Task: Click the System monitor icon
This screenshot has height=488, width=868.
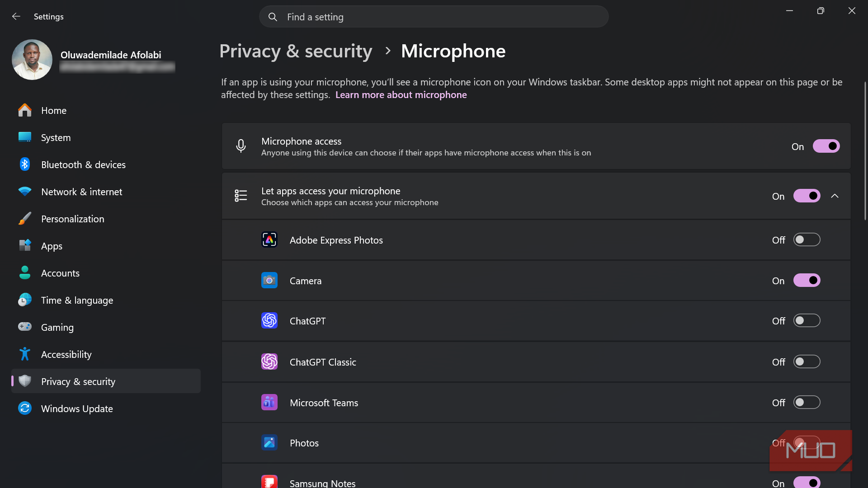Action: click(x=25, y=137)
